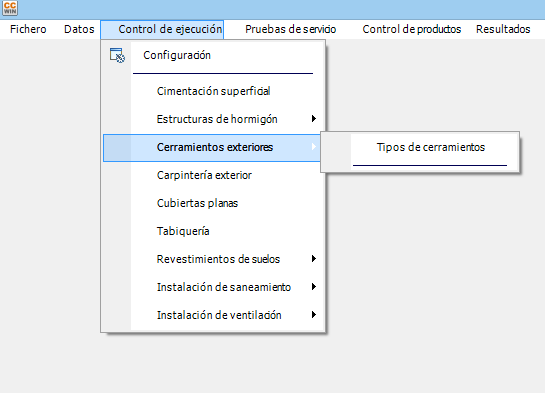Screen dimensions: 545x393
Task: Close the Control de ejecución menu
Action: pos(162,29)
